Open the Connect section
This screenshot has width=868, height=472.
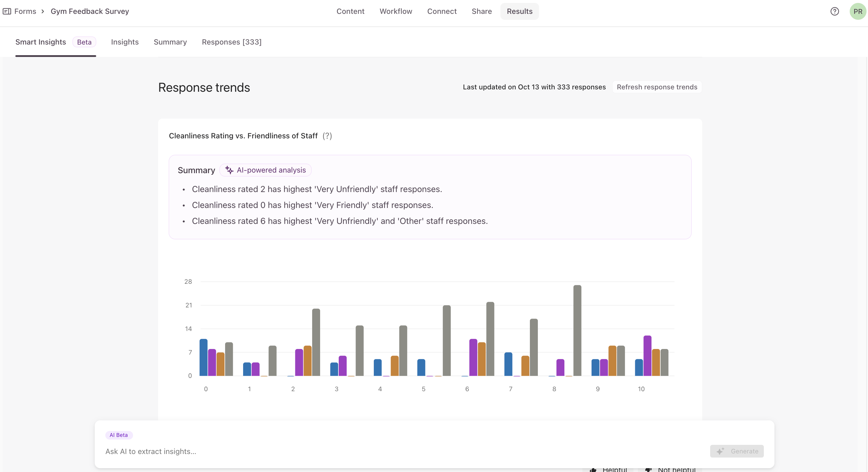coord(441,12)
